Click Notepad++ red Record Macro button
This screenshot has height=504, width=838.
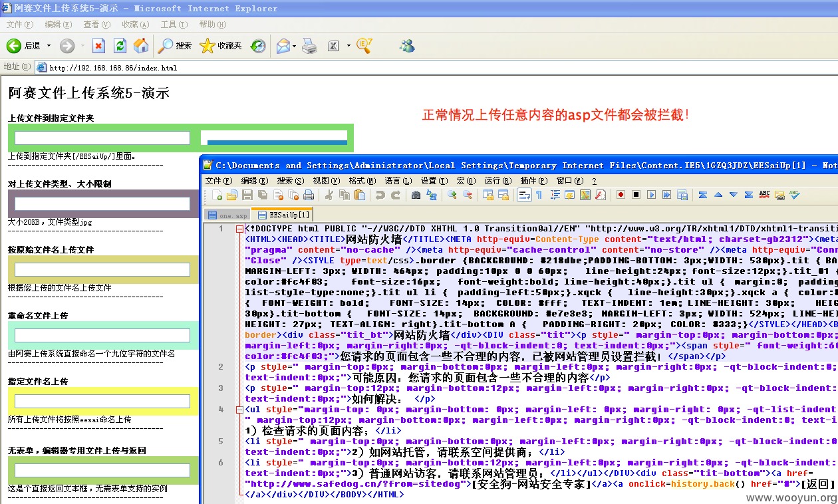click(621, 195)
